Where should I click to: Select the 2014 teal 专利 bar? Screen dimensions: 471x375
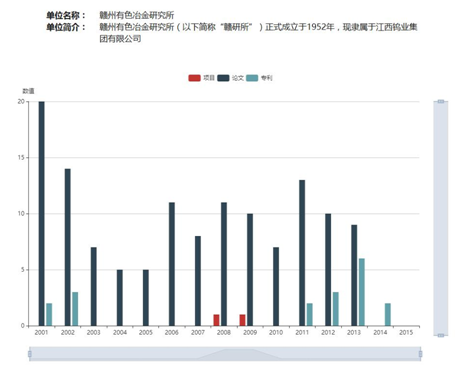click(388, 315)
